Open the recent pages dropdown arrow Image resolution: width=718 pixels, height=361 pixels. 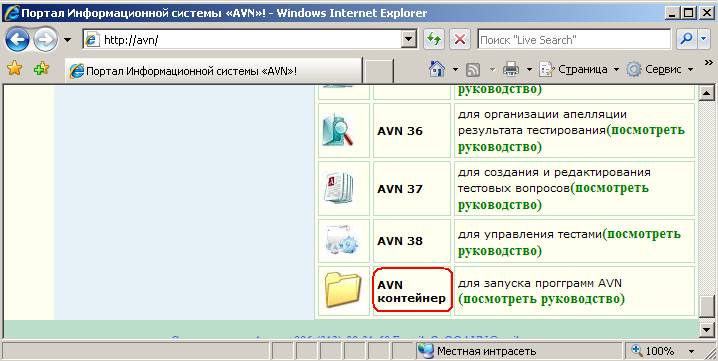pyautogui.click(x=67, y=40)
